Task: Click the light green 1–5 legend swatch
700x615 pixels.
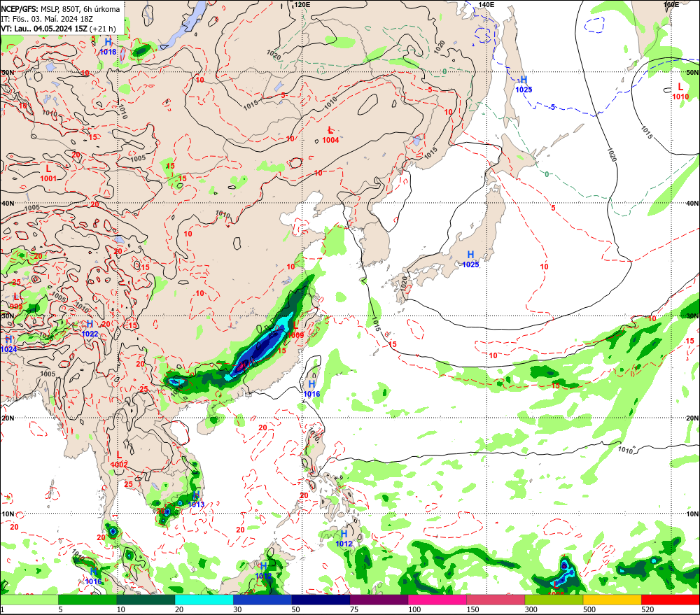Action: click(29, 600)
